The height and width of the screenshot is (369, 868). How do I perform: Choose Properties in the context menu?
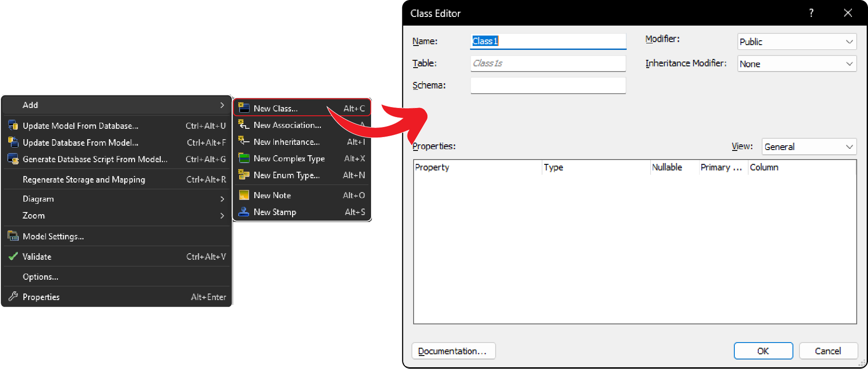click(116, 297)
